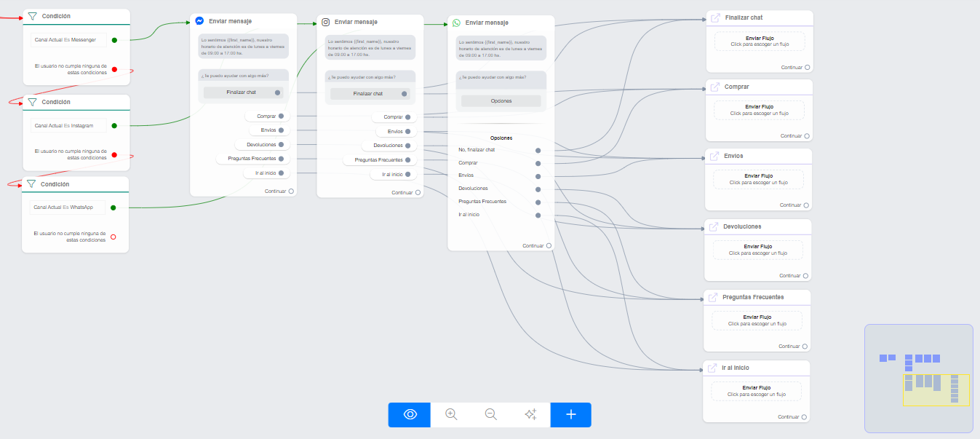The image size is (980, 439).
Task: Click the Opciones button in WhatsApp message
Action: (x=501, y=101)
